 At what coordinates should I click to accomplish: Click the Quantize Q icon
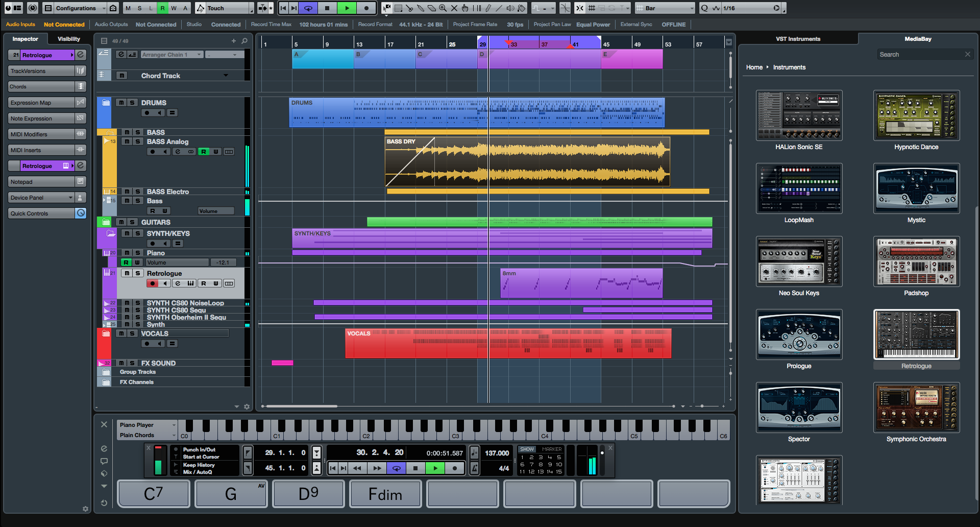[704, 8]
